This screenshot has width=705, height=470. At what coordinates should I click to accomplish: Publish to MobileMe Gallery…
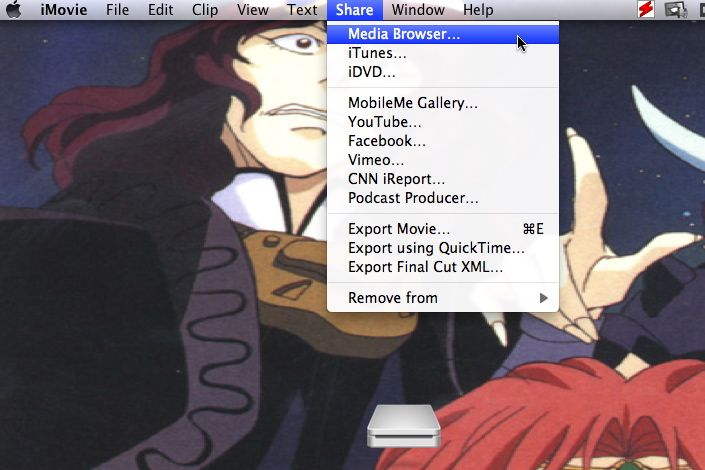(x=443, y=103)
